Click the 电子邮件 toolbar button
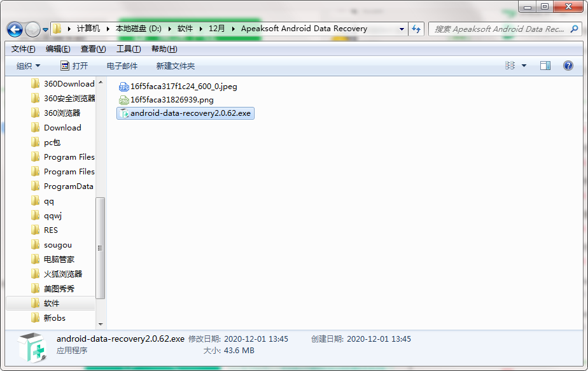This screenshot has width=588, height=371. (122, 66)
